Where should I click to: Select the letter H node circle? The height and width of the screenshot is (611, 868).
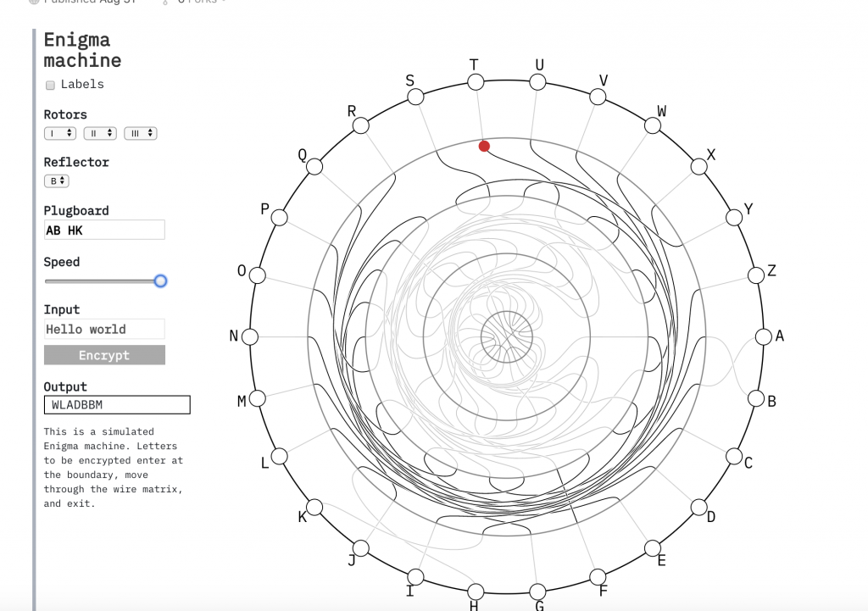(476, 592)
